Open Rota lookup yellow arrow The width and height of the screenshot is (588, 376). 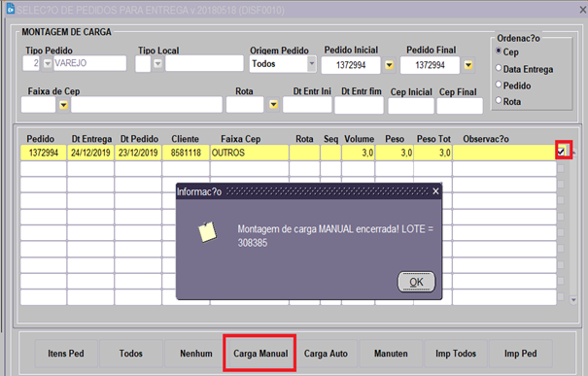(274, 105)
